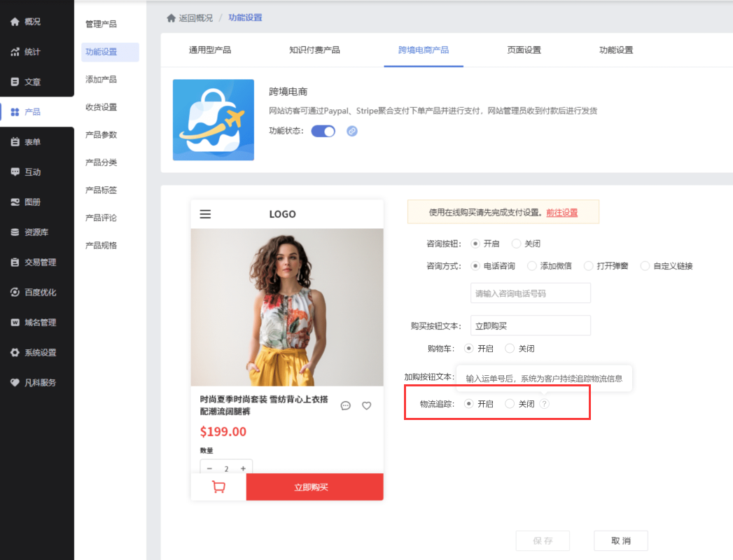The image size is (733, 560).
Task: Select 关闭 for 物流追踪
Action: pyautogui.click(x=510, y=404)
